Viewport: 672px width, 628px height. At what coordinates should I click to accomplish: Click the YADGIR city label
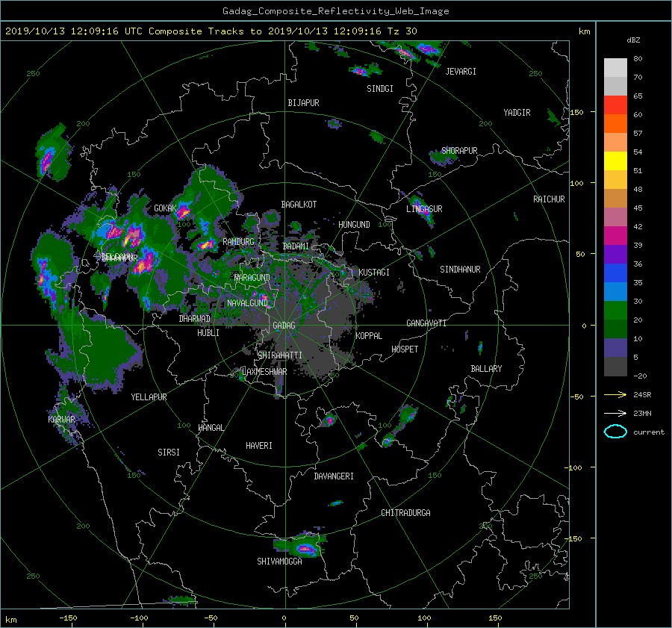pyautogui.click(x=517, y=113)
